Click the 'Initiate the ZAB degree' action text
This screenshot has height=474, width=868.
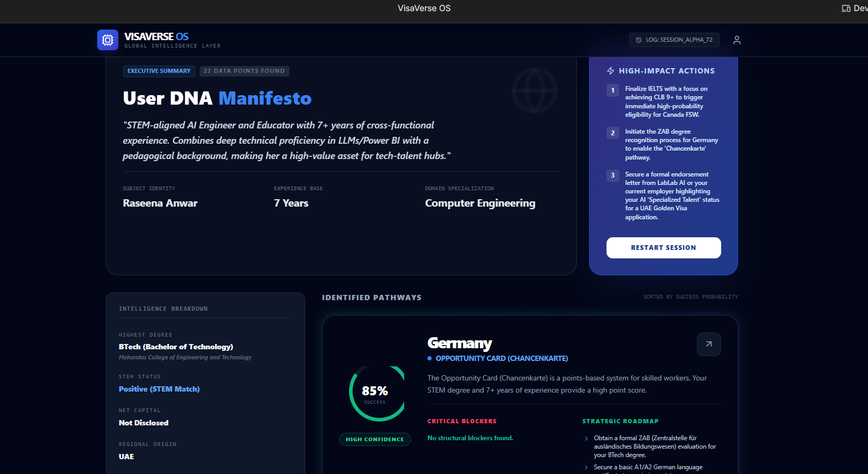click(671, 144)
